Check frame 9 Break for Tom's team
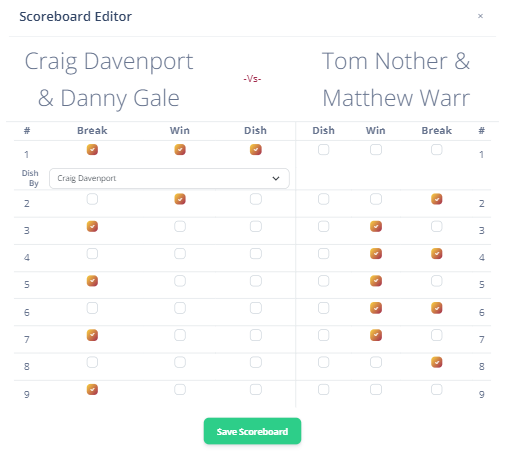The height and width of the screenshot is (451, 506). pyautogui.click(x=437, y=389)
